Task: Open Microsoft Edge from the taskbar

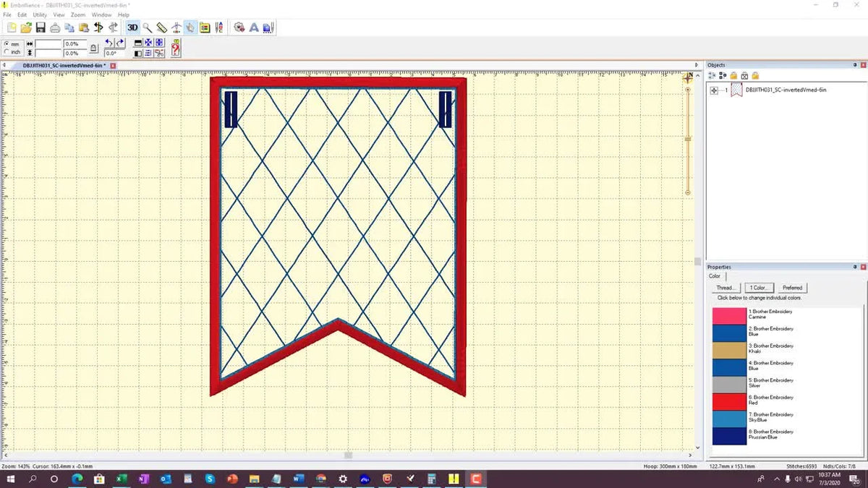Action: tap(77, 479)
